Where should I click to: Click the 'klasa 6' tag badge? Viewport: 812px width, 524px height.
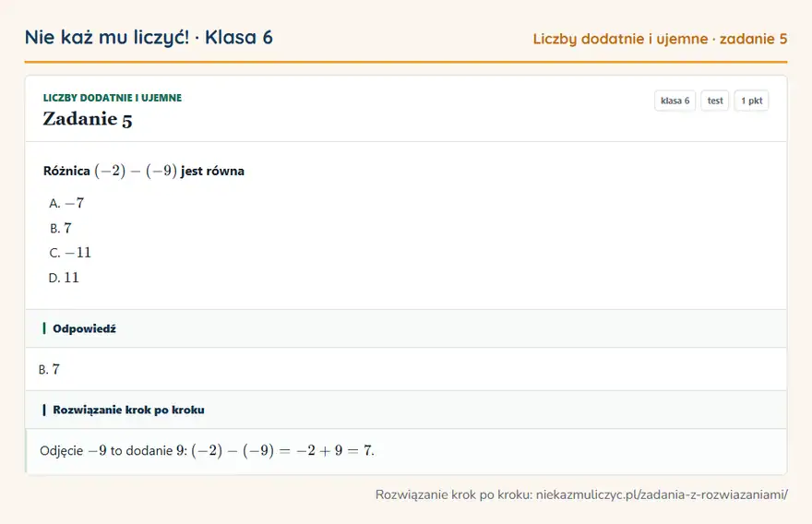pyautogui.click(x=675, y=101)
